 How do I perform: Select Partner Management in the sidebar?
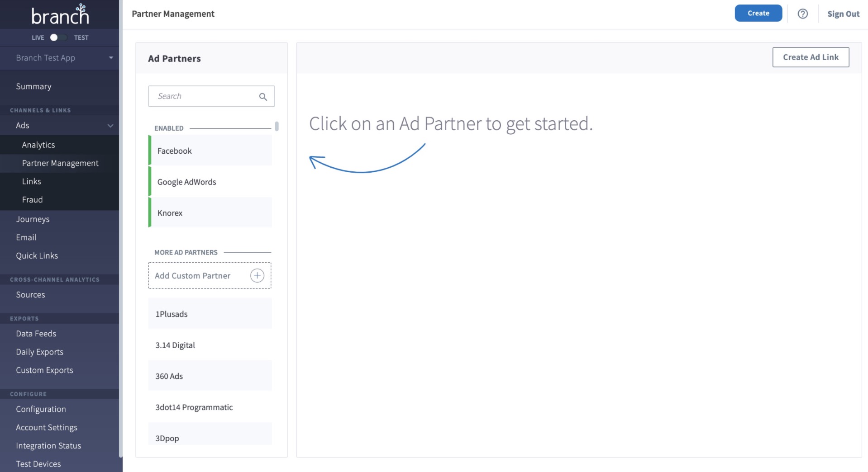tap(59, 163)
